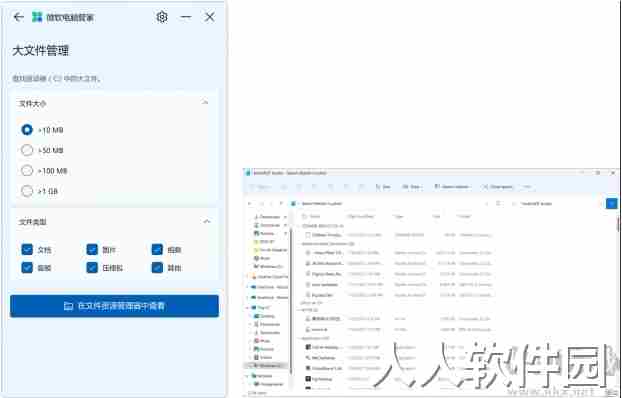This screenshot has width=622, height=398.
Task: Uncheck the 文档 file type checkbox
Action: tap(27, 250)
